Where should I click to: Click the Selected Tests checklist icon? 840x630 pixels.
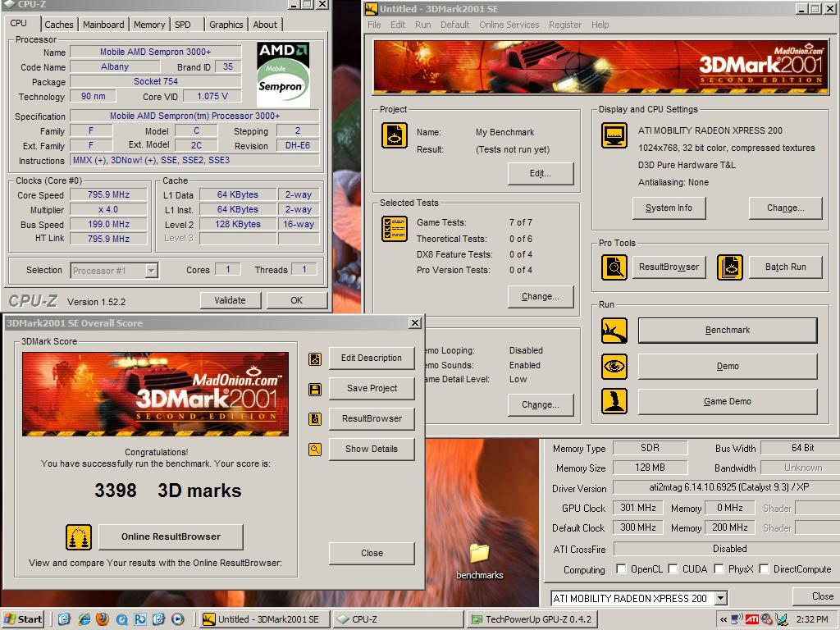coord(395,229)
